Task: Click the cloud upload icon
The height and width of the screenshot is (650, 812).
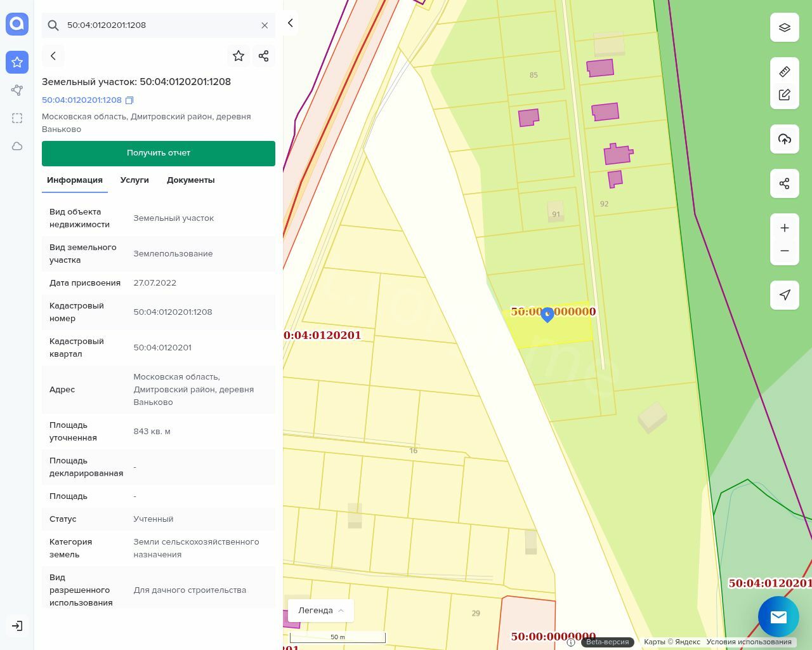Action: tap(784, 139)
